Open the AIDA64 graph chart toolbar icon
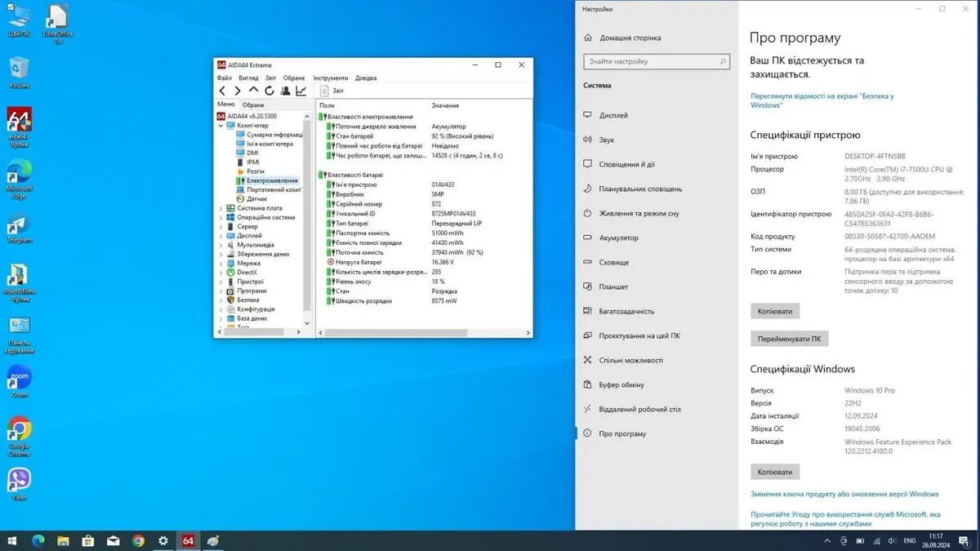Image resolution: width=980 pixels, height=551 pixels. [x=301, y=91]
